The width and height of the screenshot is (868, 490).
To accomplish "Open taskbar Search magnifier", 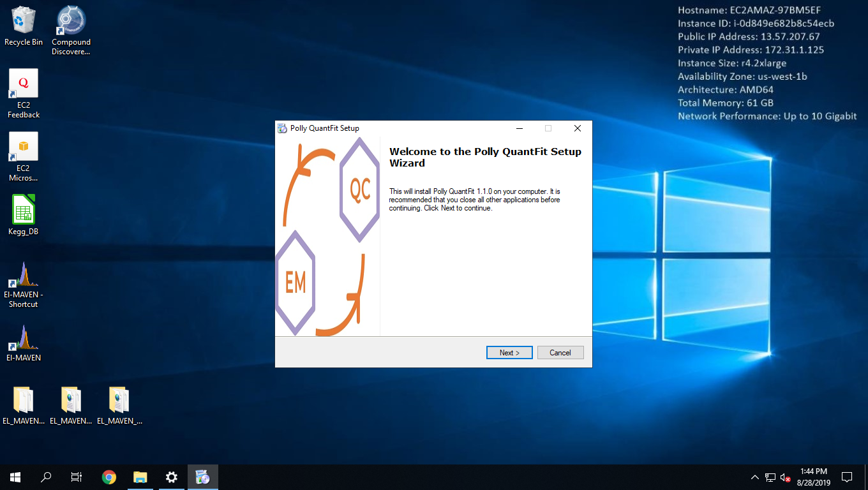I will point(46,477).
